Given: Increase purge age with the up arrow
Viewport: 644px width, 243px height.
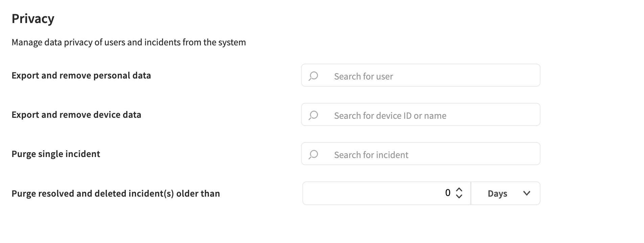Looking at the screenshot, I should click(459, 190).
